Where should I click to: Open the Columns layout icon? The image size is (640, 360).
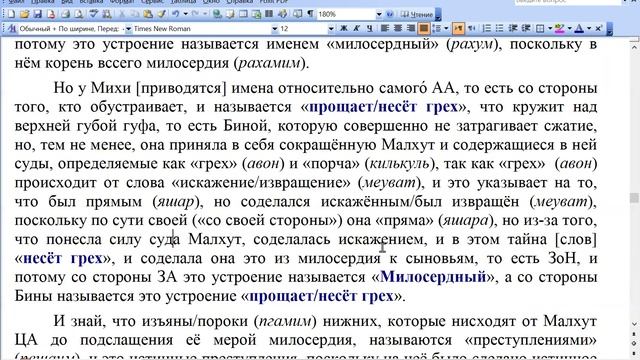(x=269, y=14)
